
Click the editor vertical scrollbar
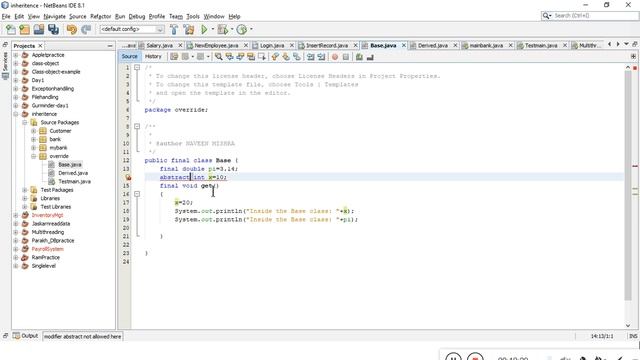click(628, 186)
